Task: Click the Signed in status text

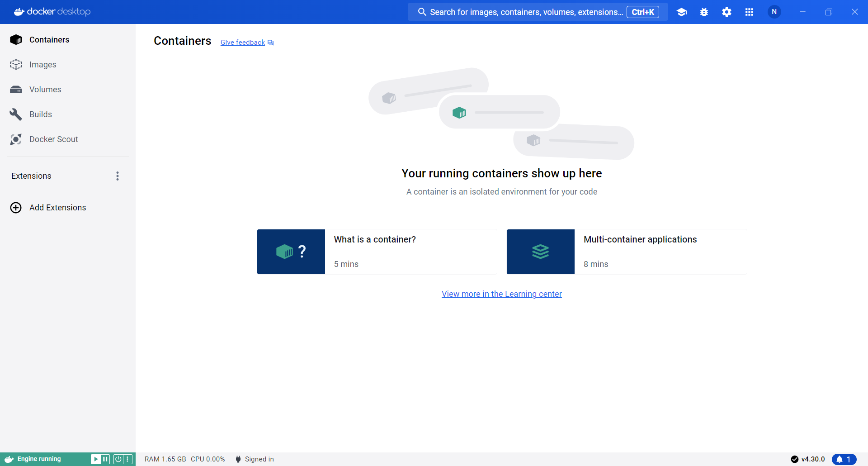Action: 259,459
